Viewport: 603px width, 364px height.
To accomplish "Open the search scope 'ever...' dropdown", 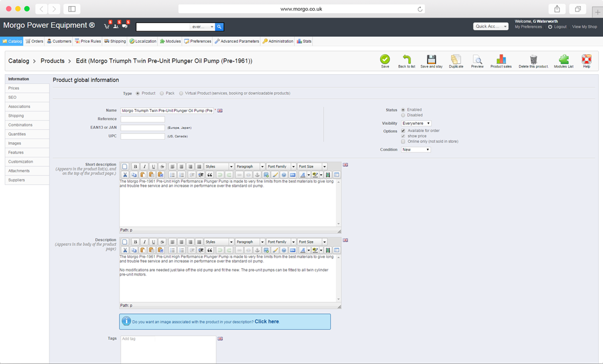I will tap(202, 27).
